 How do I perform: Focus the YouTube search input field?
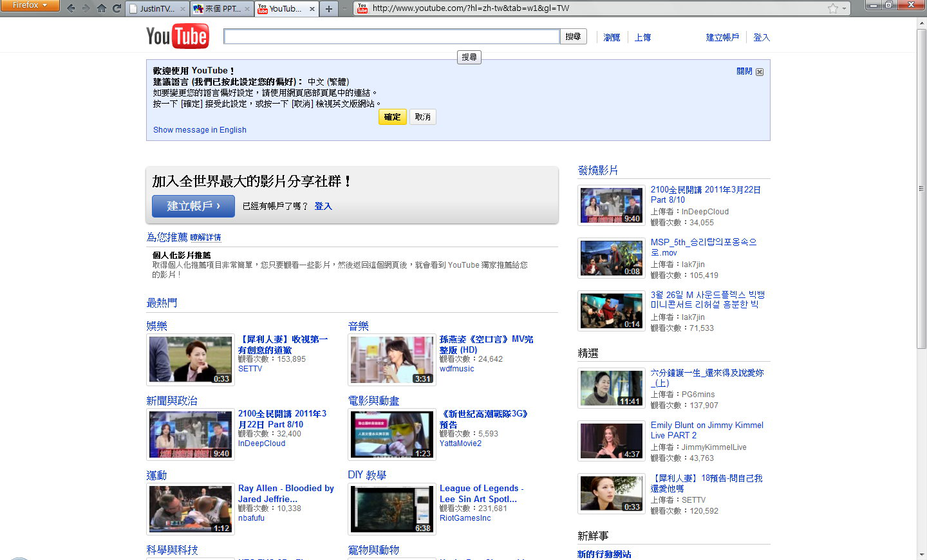coord(391,37)
